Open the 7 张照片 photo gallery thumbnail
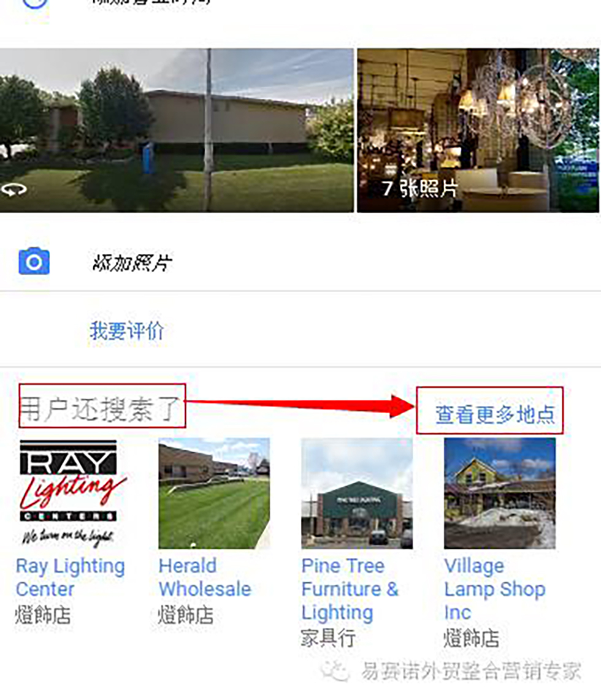Image resolution: width=601 pixels, height=700 pixels. click(478, 130)
